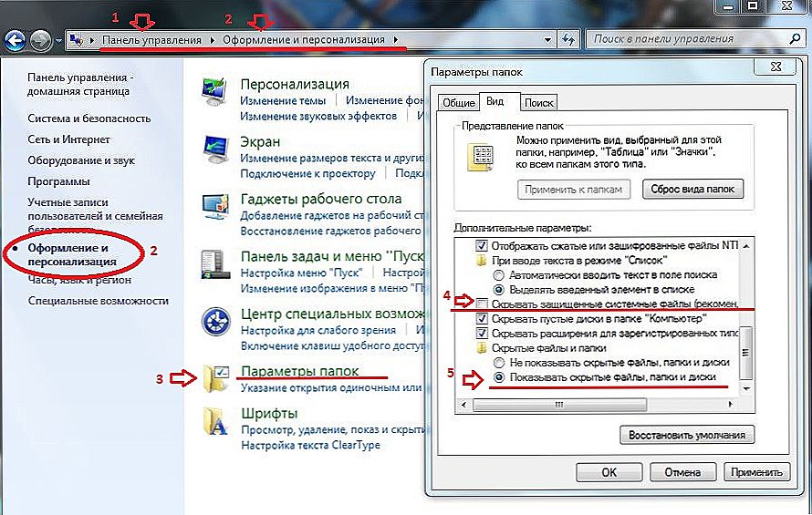Open Система и безопасность category

(x=89, y=118)
